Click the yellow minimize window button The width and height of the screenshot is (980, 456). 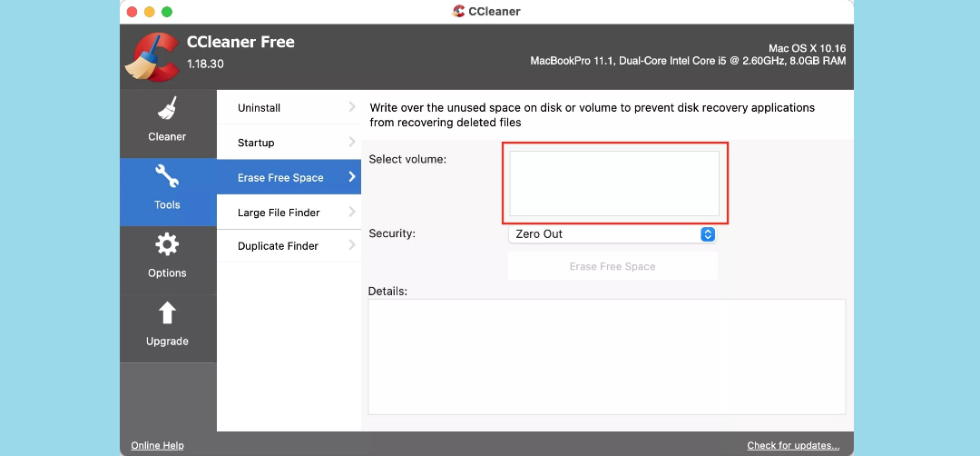(149, 11)
